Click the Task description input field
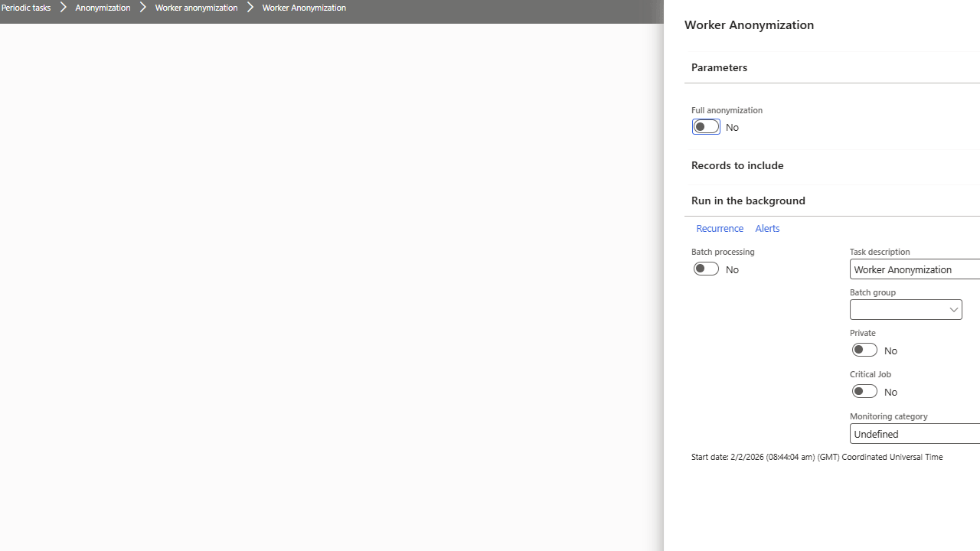Image resolution: width=980 pixels, height=551 pixels. [x=915, y=269]
